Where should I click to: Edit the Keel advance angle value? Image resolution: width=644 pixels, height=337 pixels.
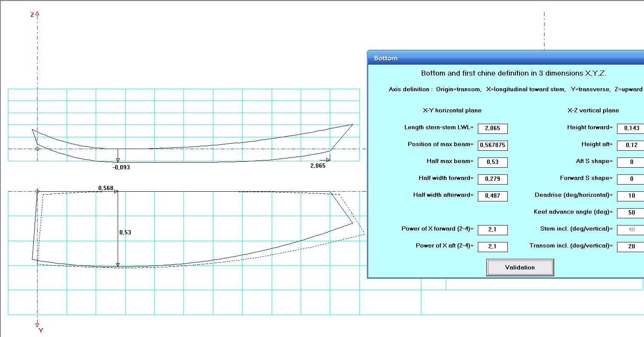coord(631,213)
